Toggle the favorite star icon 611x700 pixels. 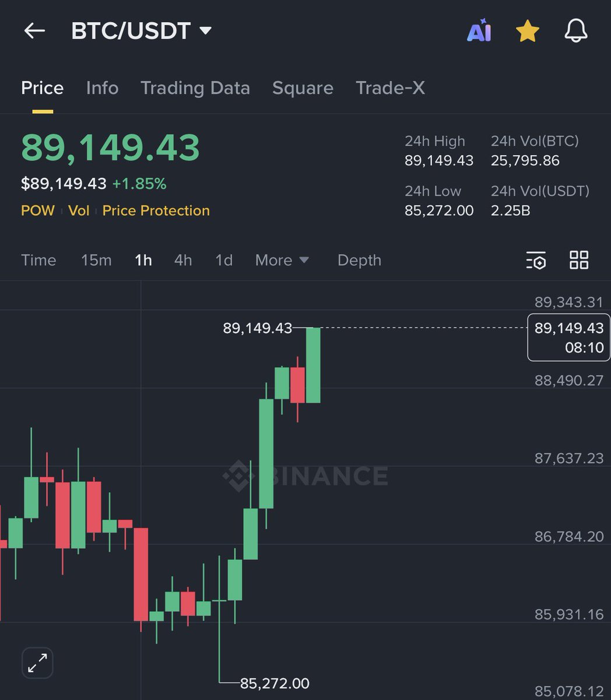(x=528, y=31)
